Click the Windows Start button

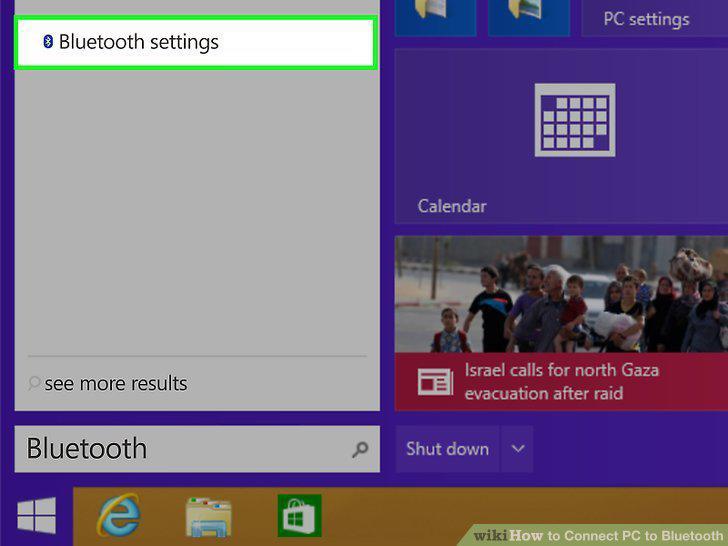click(x=37, y=515)
